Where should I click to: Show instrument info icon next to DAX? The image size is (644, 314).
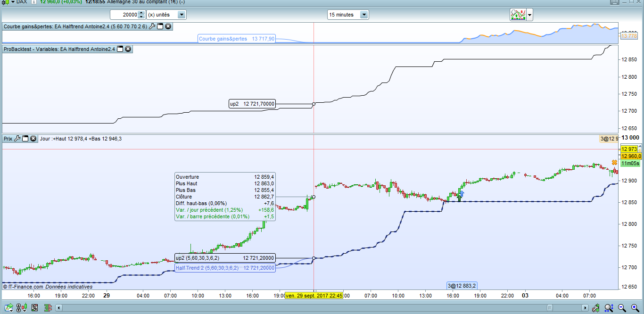click(x=34, y=2)
